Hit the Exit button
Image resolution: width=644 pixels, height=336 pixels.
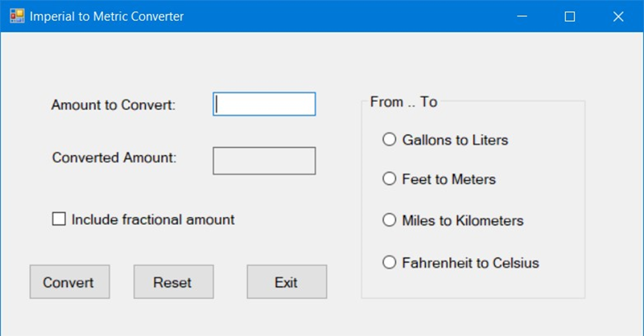pyautogui.click(x=287, y=282)
